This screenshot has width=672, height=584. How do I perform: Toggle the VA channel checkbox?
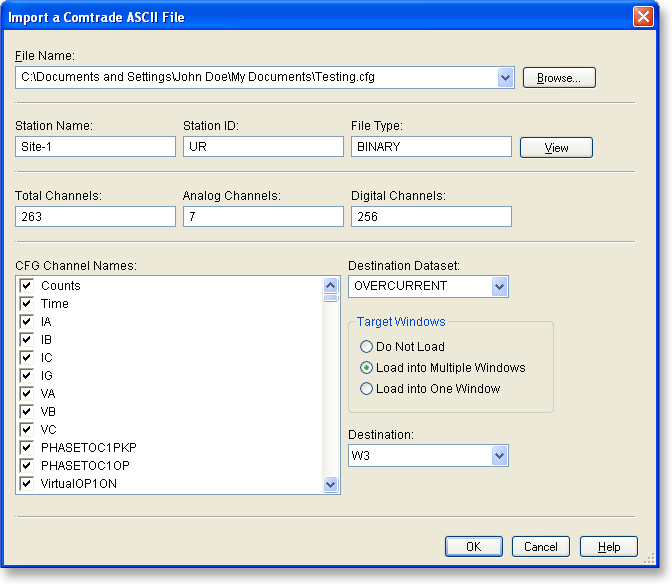pyautogui.click(x=26, y=393)
